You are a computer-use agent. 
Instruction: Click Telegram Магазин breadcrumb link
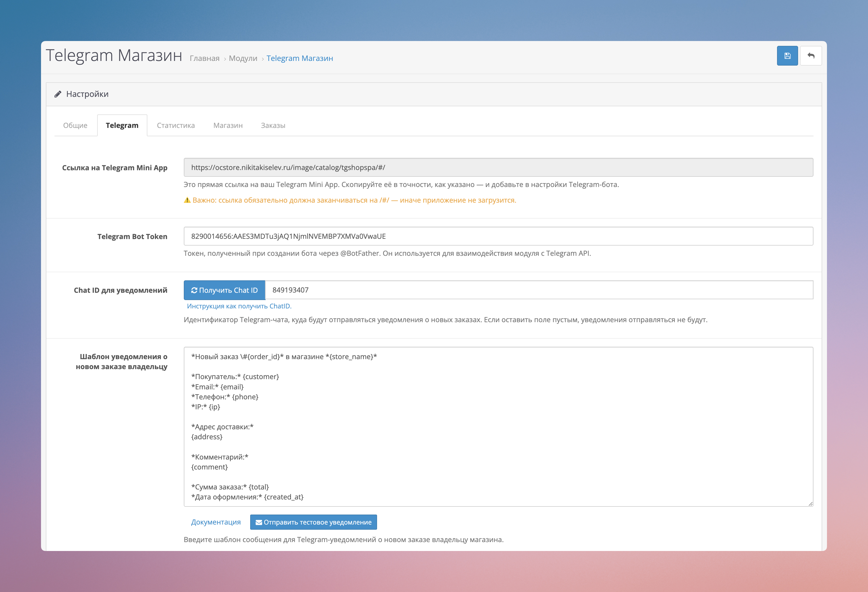point(300,58)
